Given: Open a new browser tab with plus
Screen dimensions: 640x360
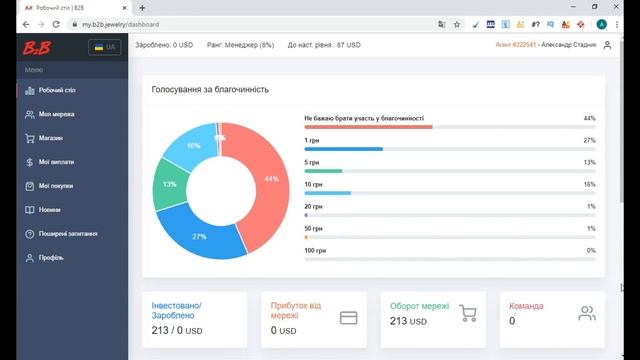Looking at the screenshot, I should (x=142, y=8).
